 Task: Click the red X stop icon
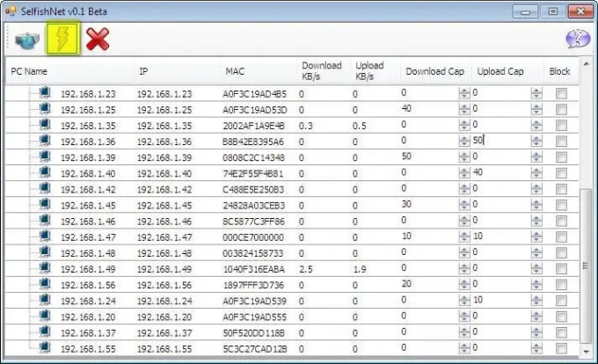pyautogui.click(x=98, y=39)
